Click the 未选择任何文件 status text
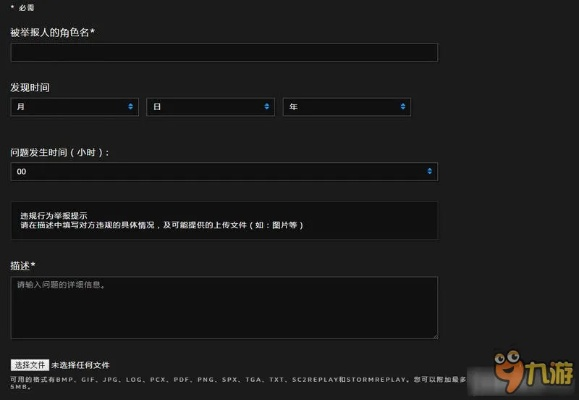This screenshot has height=400, width=579. pyautogui.click(x=80, y=365)
